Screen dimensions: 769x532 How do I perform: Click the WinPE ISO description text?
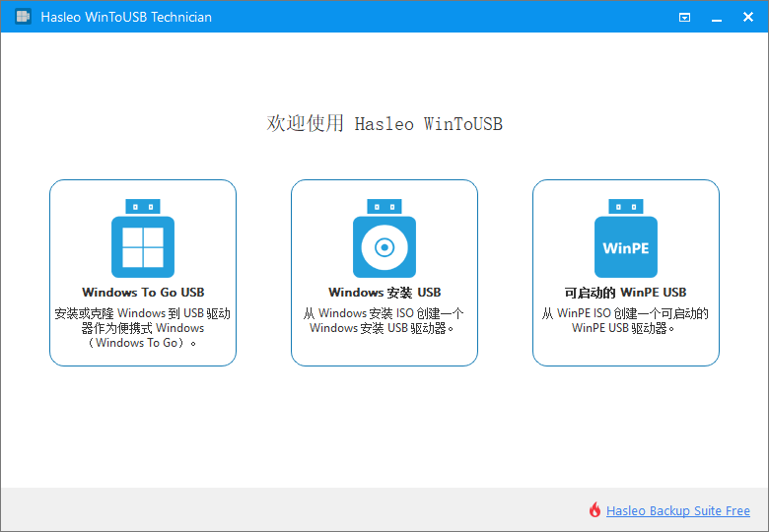point(626,321)
